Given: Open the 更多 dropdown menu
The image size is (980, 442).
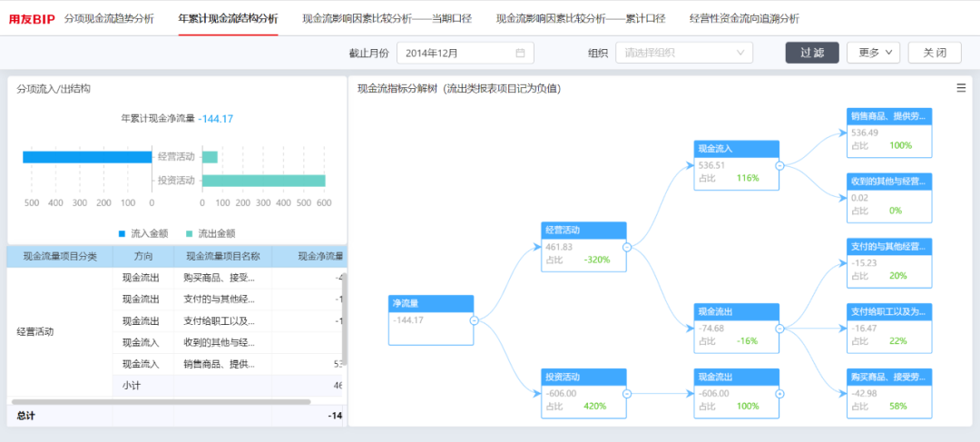Looking at the screenshot, I should 872,54.
